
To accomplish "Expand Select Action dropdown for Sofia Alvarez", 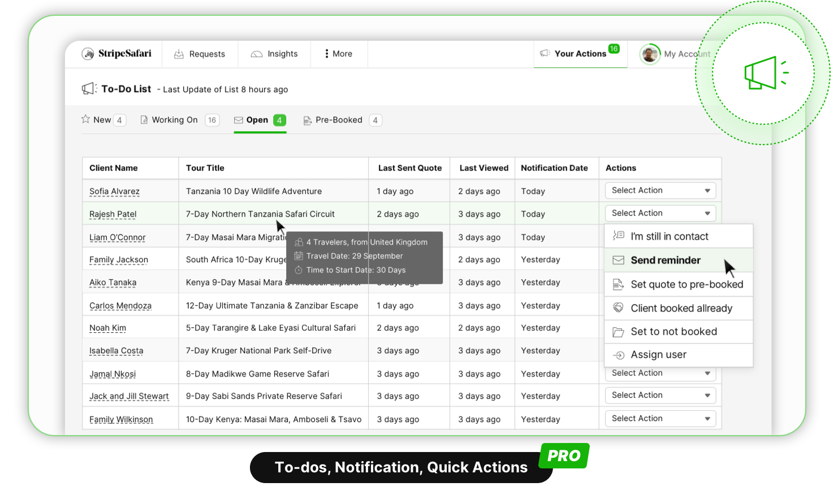I will (x=660, y=190).
